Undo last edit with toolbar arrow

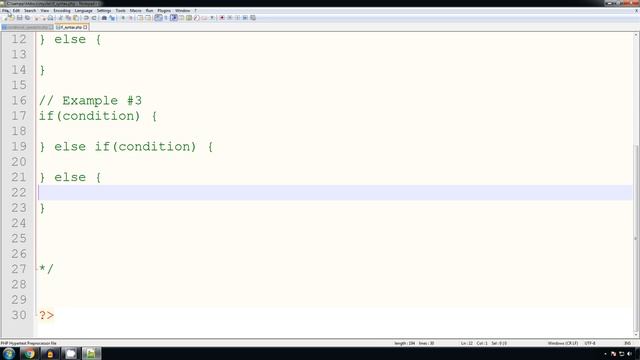tap(86, 18)
